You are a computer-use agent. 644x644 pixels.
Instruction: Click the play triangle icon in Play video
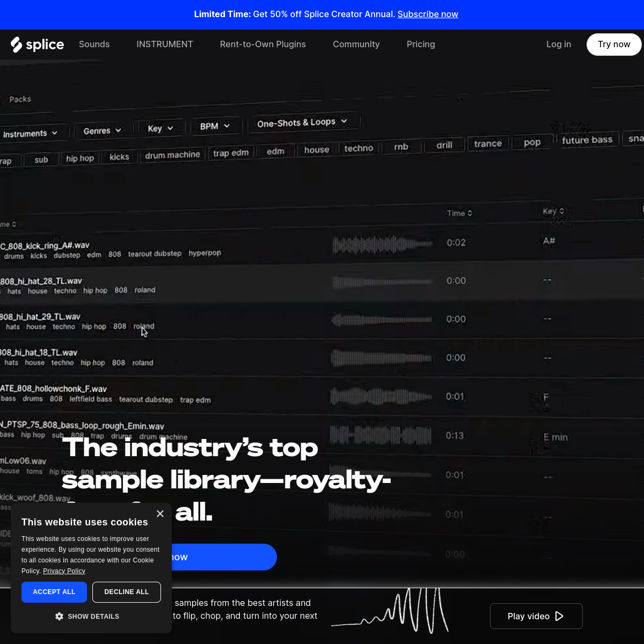pyautogui.click(x=559, y=616)
